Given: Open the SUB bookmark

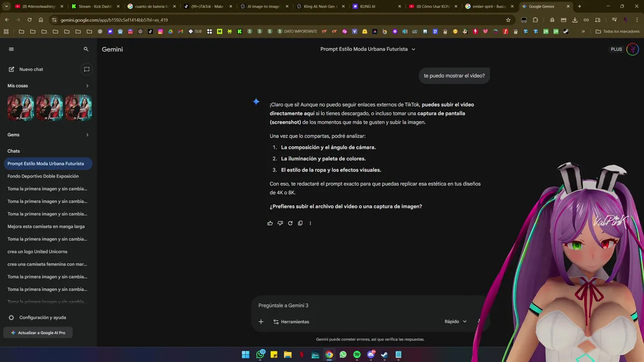Looking at the screenshot, I should [x=195, y=31].
